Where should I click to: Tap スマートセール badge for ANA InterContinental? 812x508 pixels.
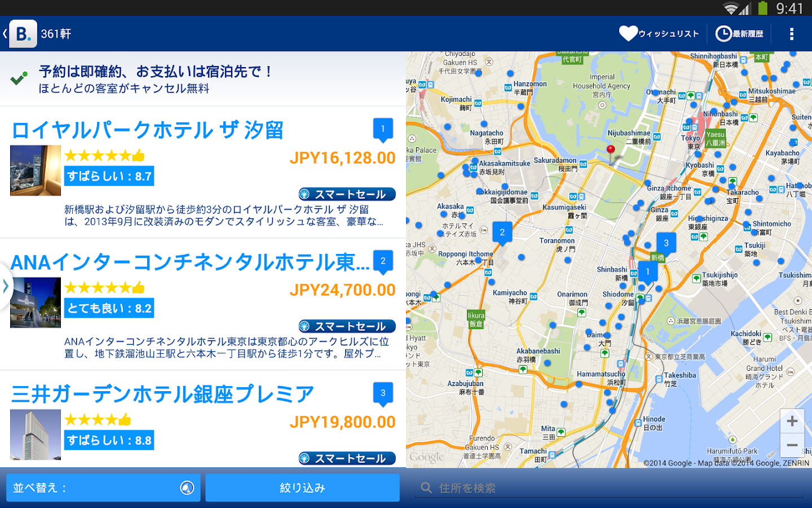347,326
